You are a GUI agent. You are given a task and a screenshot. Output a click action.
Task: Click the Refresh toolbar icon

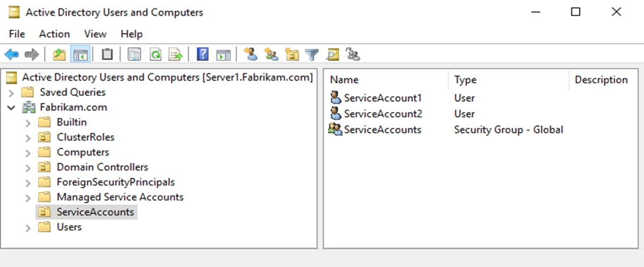[155, 54]
